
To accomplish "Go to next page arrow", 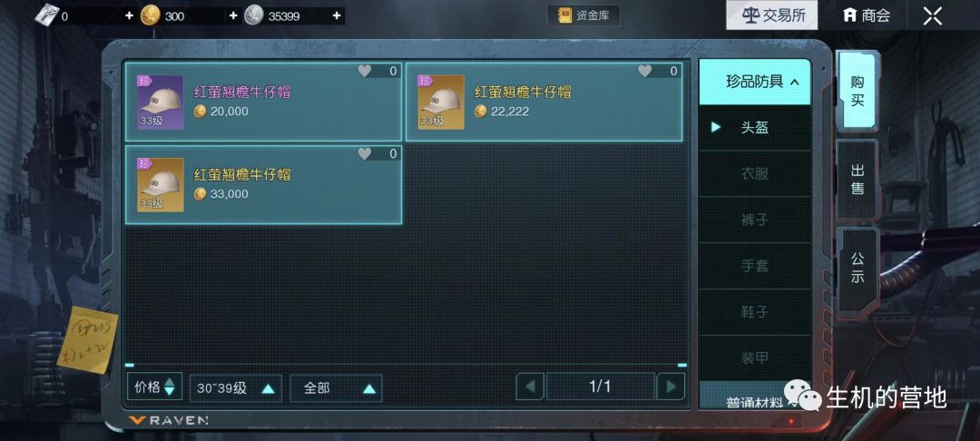I will click(x=671, y=387).
